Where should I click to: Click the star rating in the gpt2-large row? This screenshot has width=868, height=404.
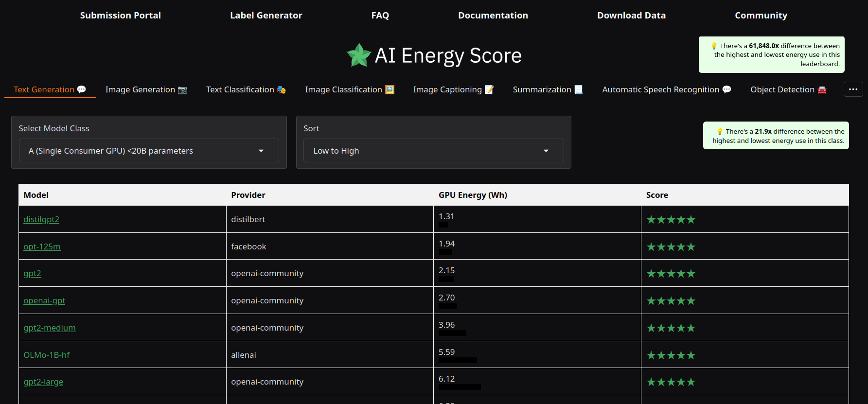671,382
